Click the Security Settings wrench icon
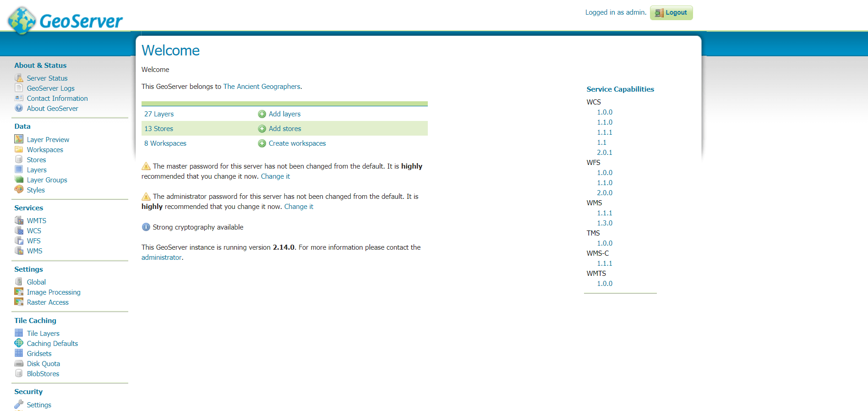 click(x=19, y=405)
